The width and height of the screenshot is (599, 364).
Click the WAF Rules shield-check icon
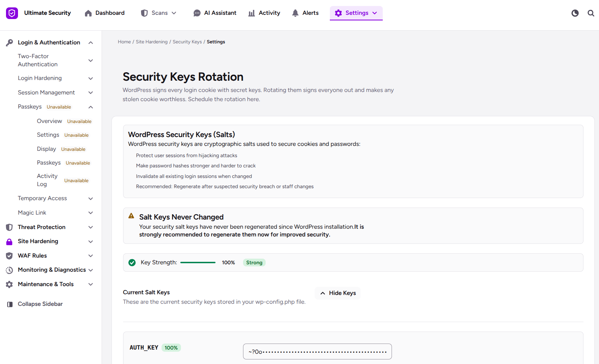tap(10, 256)
